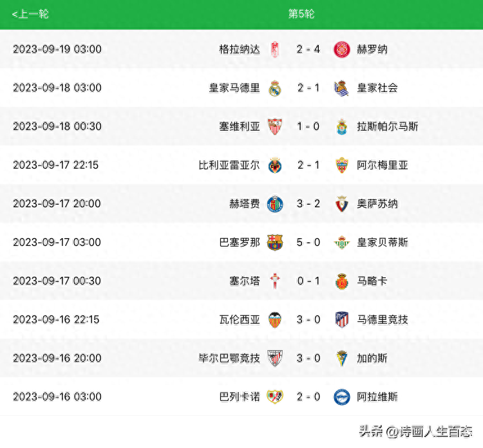Click the Villarreal club crest icon
The image size is (483, 448).
[275, 165]
